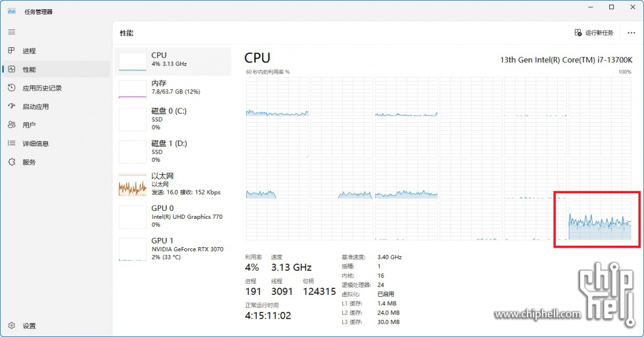Screen dimensions: 644x337
Task: Click the 进程 count 191
Action: pos(253,292)
